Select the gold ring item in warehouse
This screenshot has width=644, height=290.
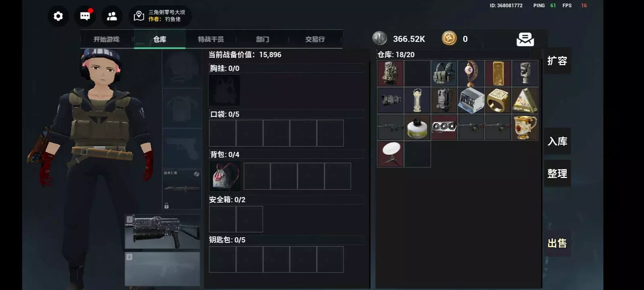click(x=498, y=100)
